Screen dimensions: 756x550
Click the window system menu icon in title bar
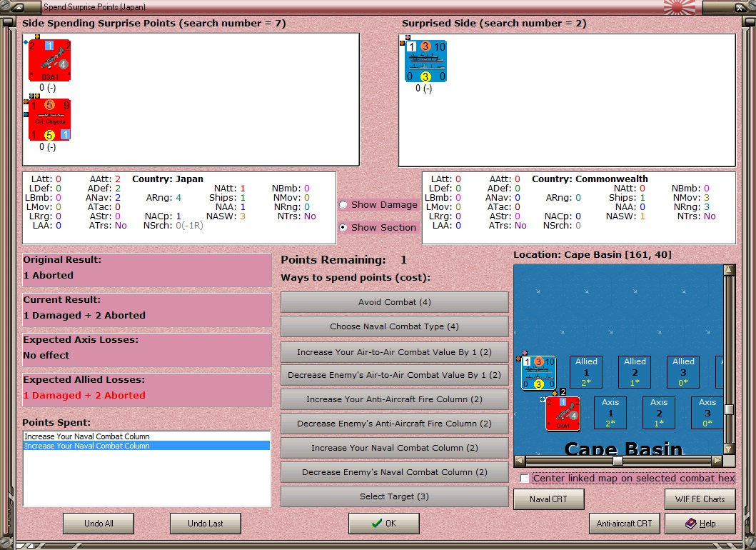(x=17, y=7)
